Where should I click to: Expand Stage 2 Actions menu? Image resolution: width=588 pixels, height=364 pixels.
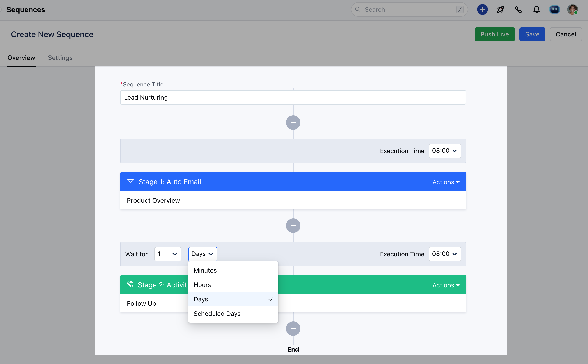pyautogui.click(x=446, y=285)
